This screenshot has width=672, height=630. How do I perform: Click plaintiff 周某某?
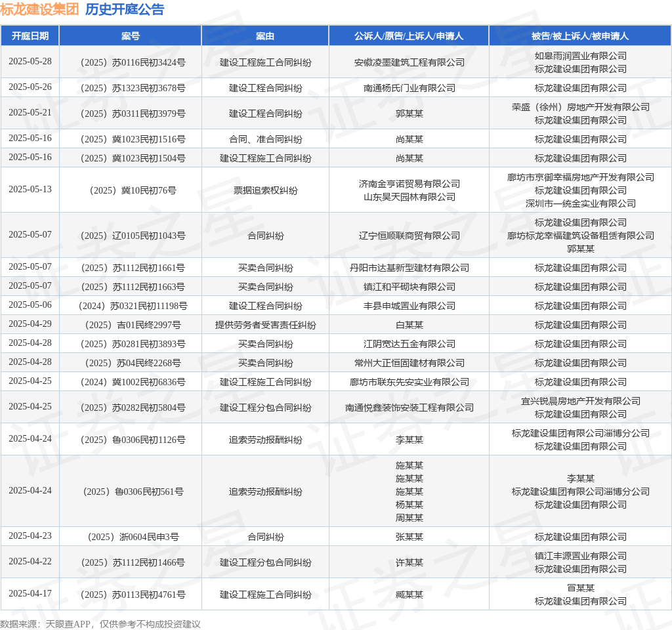409,518
